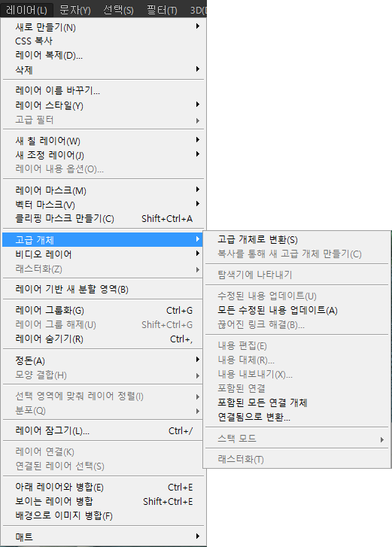Open the 선택(S) menu

point(119,10)
